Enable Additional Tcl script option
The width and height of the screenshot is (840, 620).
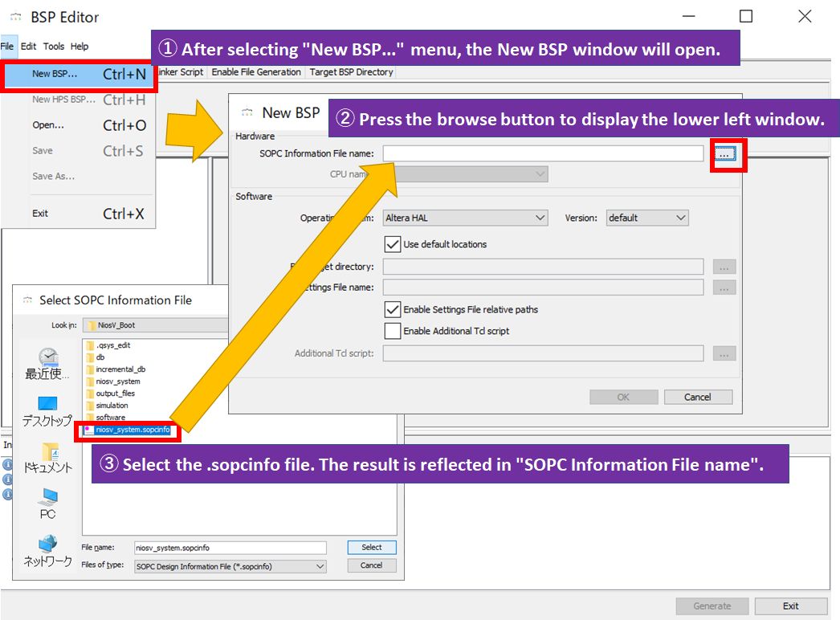(393, 331)
